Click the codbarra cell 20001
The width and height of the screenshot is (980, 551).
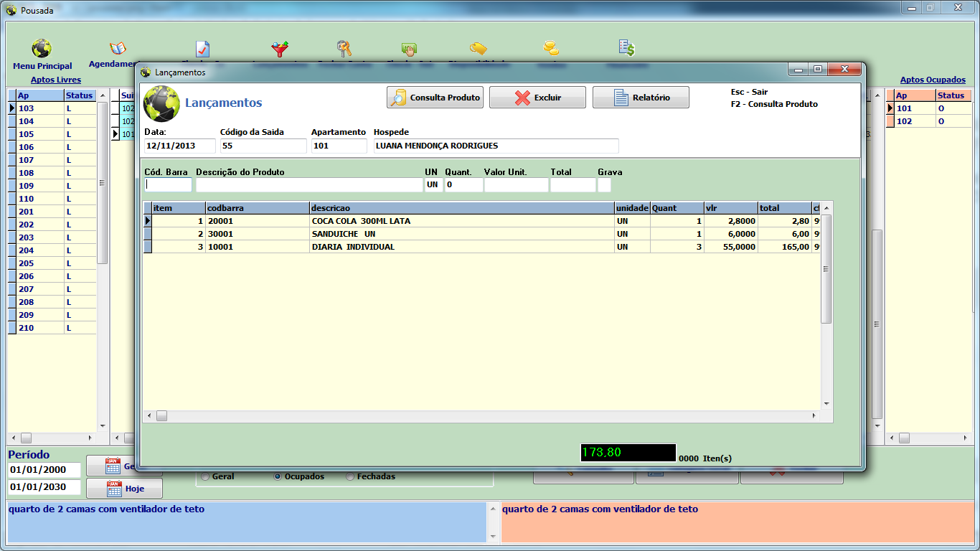click(257, 221)
